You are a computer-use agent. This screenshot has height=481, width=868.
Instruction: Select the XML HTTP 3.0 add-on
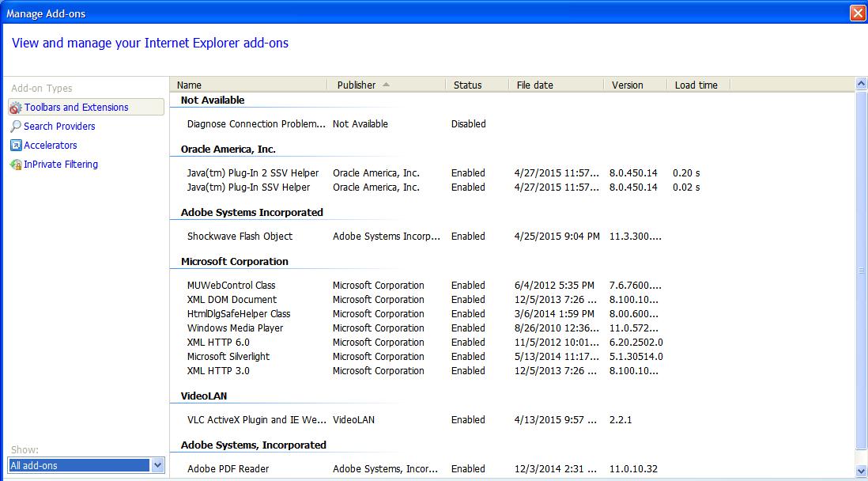click(x=218, y=371)
